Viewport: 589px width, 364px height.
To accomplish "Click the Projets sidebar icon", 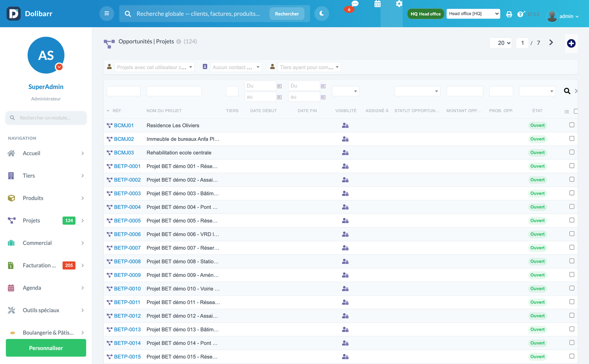I will pos(11,220).
